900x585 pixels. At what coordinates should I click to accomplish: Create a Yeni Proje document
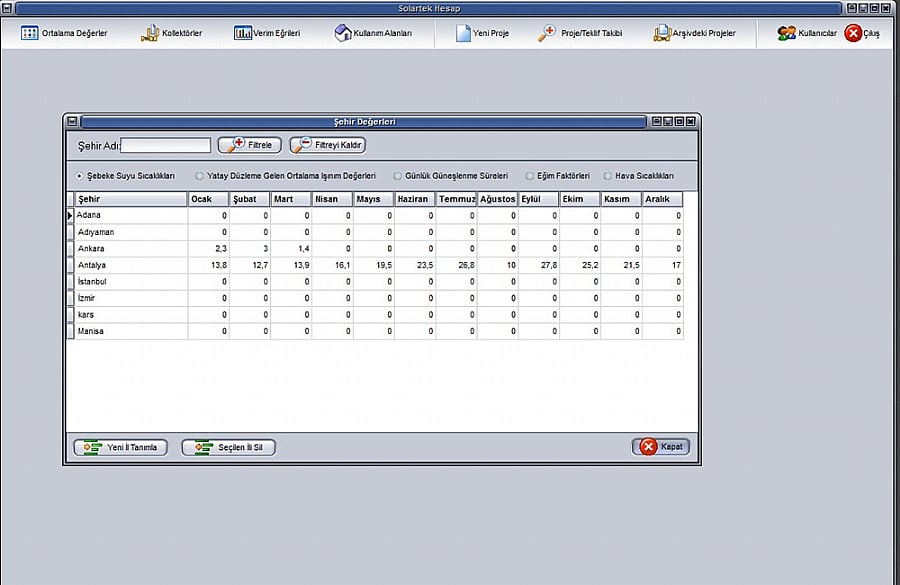463,33
